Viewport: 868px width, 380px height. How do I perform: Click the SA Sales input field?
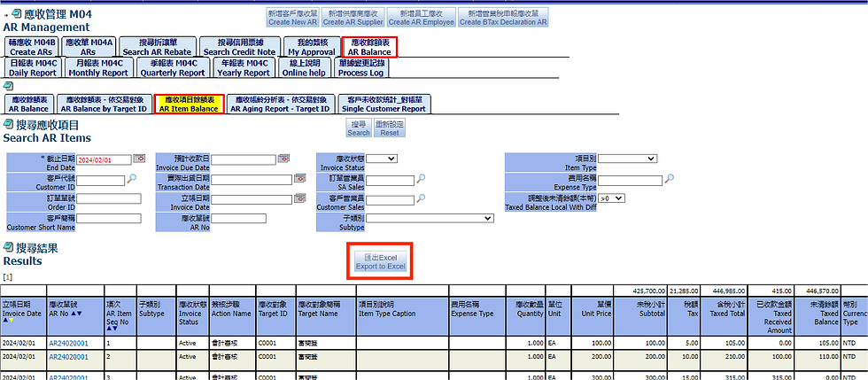(x=391, y=180)
